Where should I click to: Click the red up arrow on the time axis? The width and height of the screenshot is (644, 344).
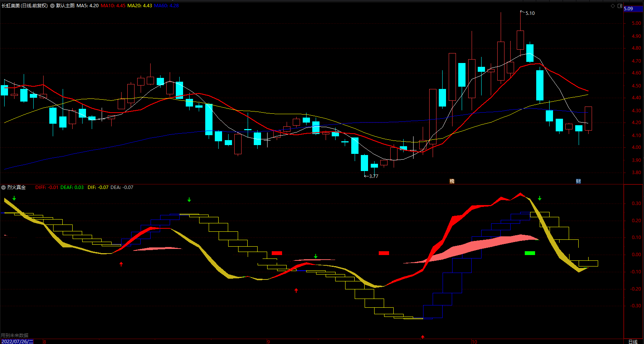423,337
